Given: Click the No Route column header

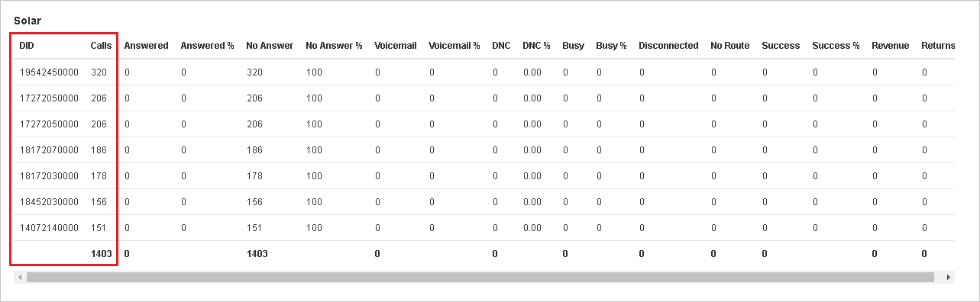Looking at the screenshot, I should point(729,46).
